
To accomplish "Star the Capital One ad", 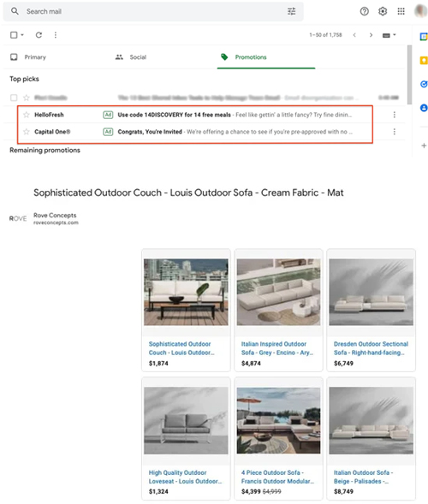I will click(x=27, y=132).
